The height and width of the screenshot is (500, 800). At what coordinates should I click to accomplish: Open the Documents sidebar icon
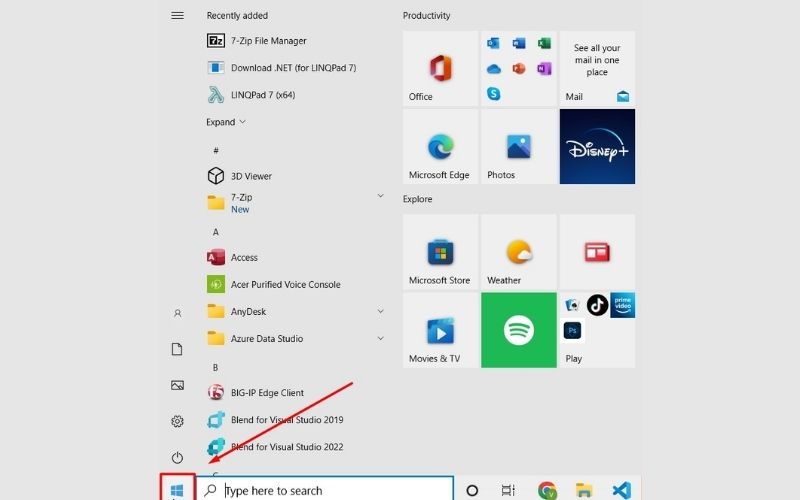[177, 349]
